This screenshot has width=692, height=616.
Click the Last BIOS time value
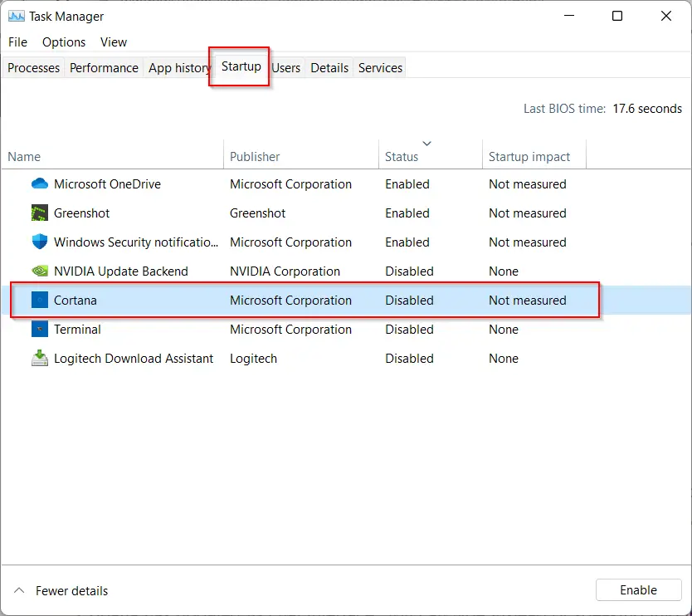[647, 109]
